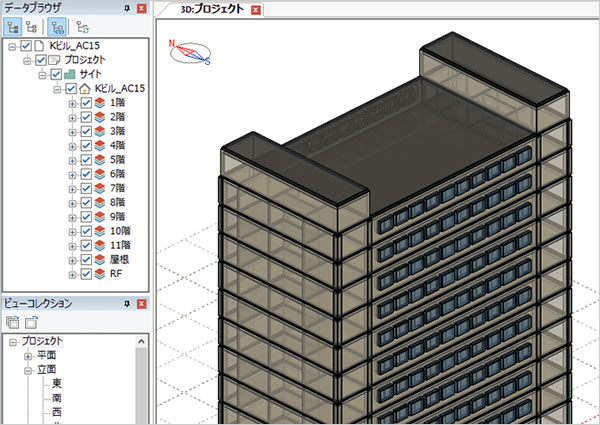
Task: Hide the 7階 story via checkbox
Action: (x=86, y=188)
